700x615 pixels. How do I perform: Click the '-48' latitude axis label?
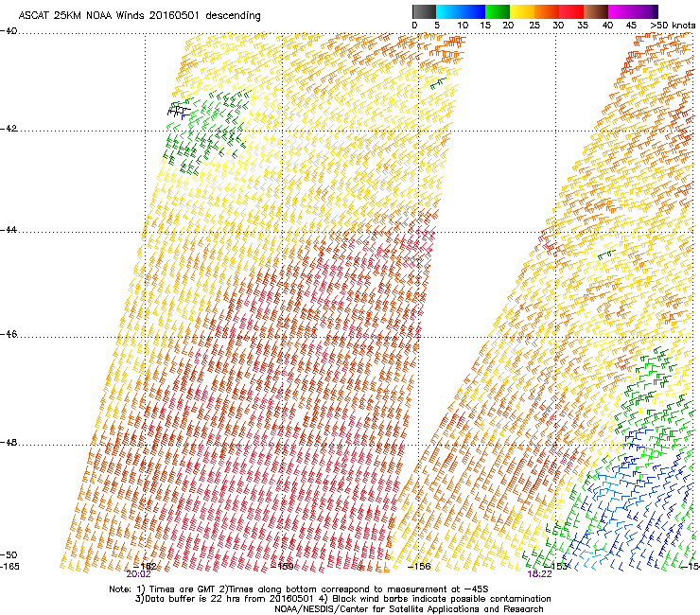(9, 442)
